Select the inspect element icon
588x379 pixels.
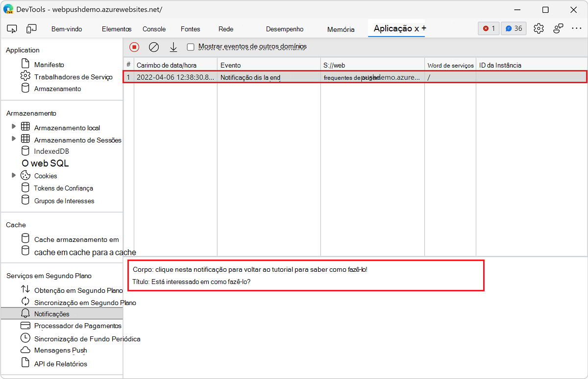tap(12, 28)
